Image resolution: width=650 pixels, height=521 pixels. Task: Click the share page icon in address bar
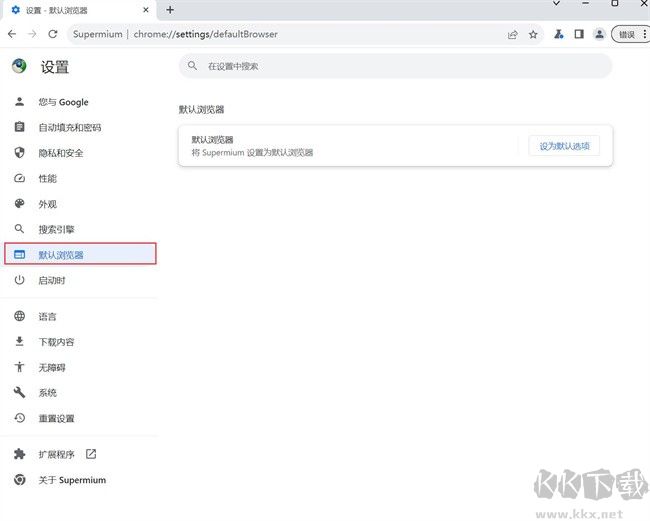pyautogui.click(x=513, y=34)
